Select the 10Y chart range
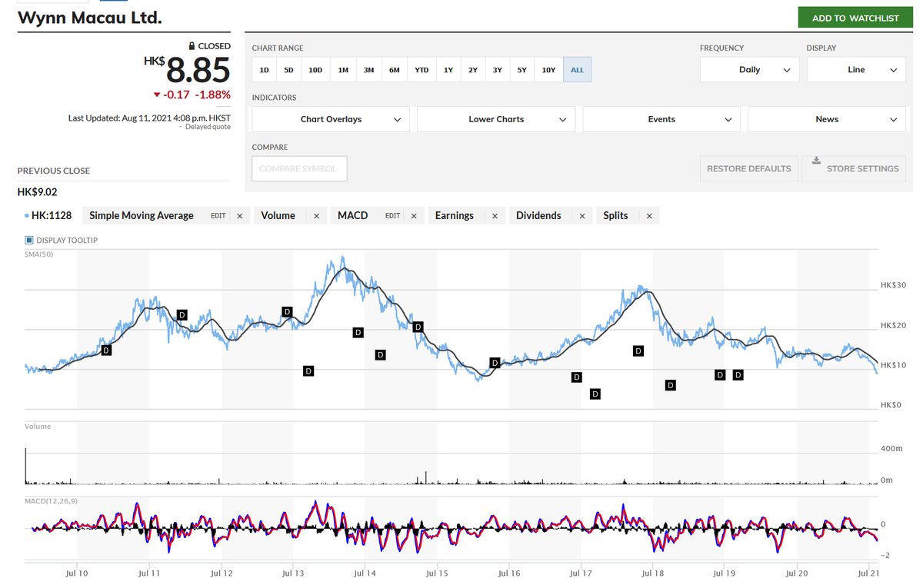The width and height of the screenshot is (923, 588). click(x=548, y=70)
